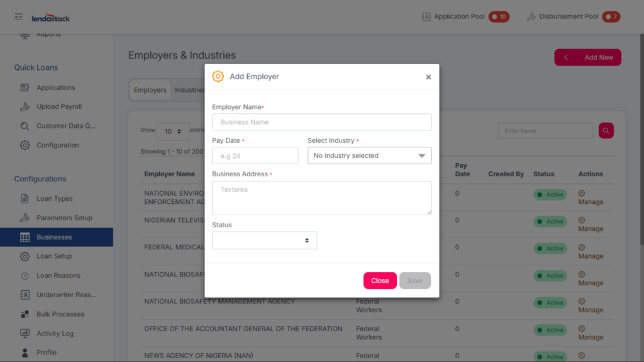The image size is (644, 362).
Task: Click the hamburger menu icon beside logo
Action: [19, 17]
